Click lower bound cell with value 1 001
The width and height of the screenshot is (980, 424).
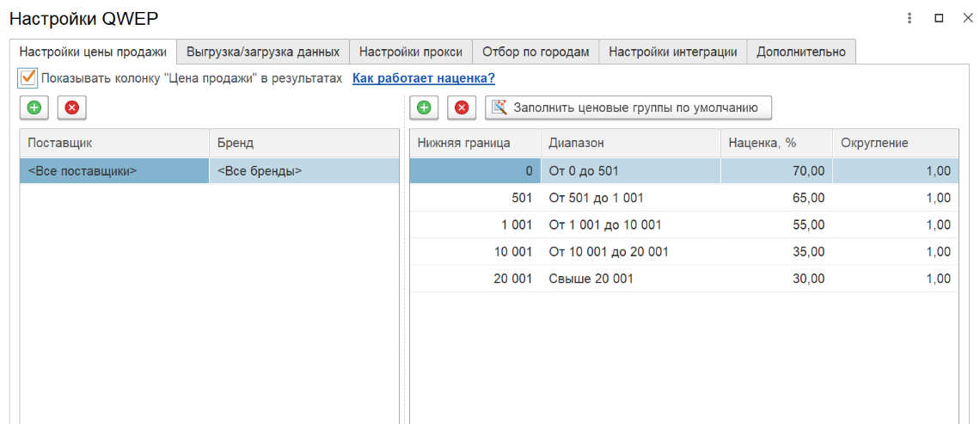[x=475, y=225]
